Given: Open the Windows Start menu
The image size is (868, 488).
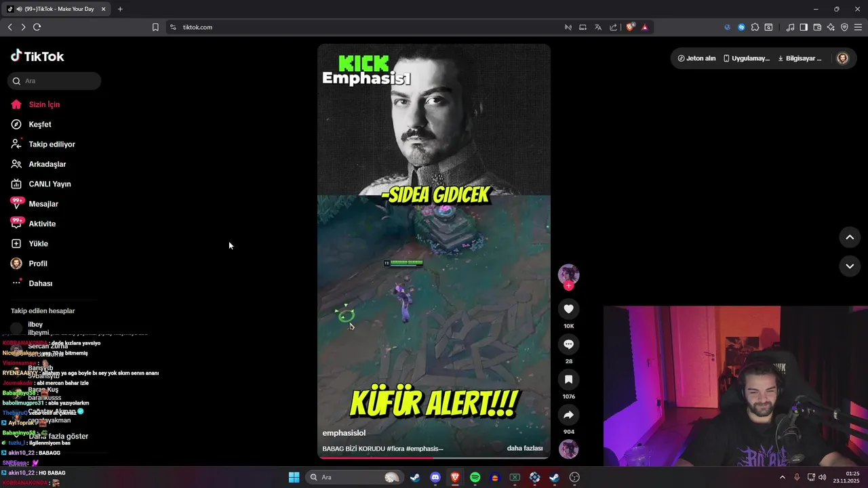Looking at the screenshot, I should [x=294, y=477].
